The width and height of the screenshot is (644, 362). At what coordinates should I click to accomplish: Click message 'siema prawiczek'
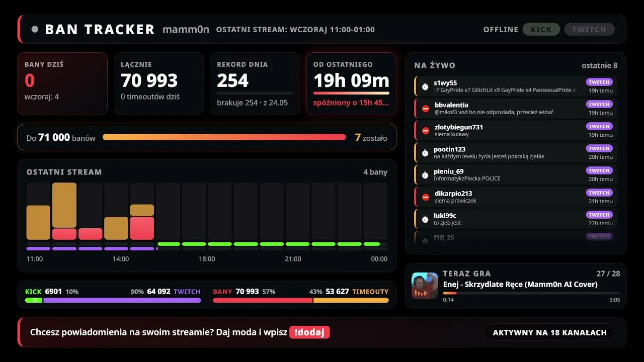tap(455, 201)
